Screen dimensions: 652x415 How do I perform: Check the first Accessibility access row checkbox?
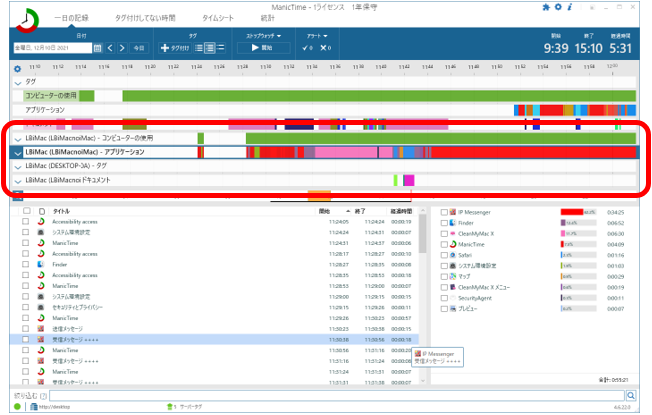pos(26,222)
